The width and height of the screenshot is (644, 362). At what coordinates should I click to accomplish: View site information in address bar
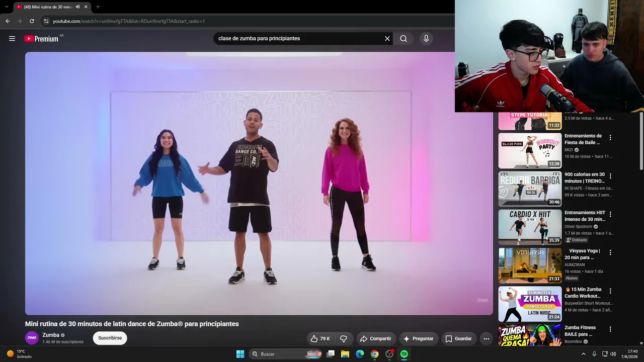pyautogui.click(x=46, y=21)
